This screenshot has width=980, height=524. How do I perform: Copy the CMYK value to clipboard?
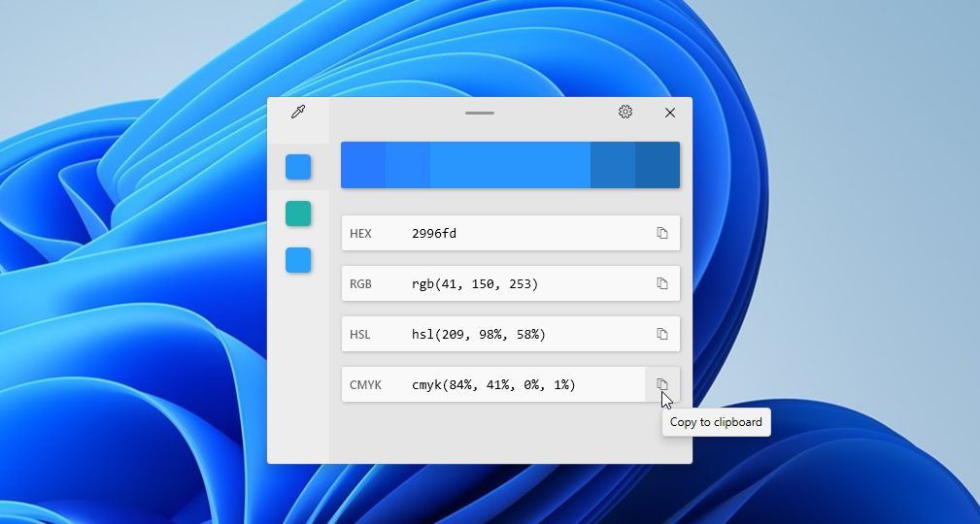click(x=662, y=384)
